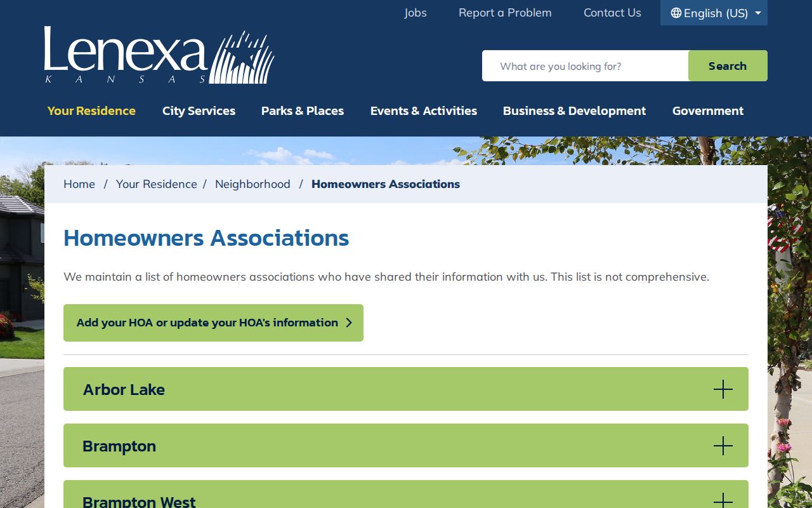Click the Lenexa Kansas logo
This screenshot has width=812, height=508.
pos(159,57)
